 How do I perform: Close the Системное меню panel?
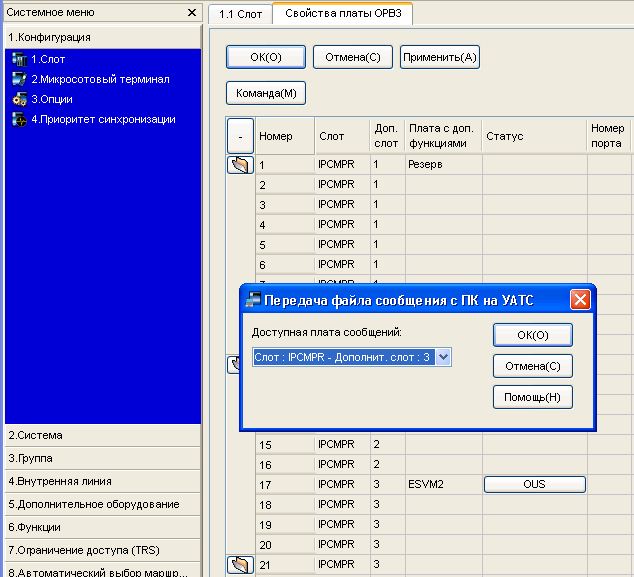pyautogui.click(x=192, y=13)
